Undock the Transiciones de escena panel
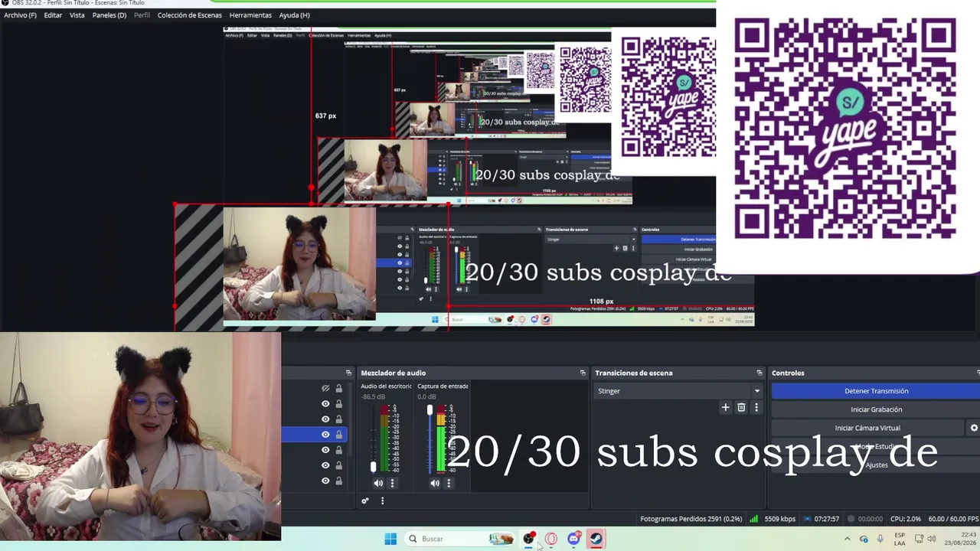The image size is (980, 551). [759, 373]
